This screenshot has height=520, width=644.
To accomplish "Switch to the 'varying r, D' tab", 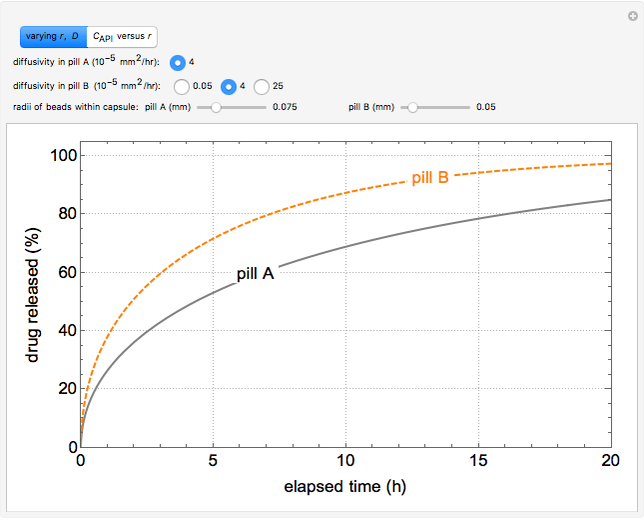I will pos(54,37).
